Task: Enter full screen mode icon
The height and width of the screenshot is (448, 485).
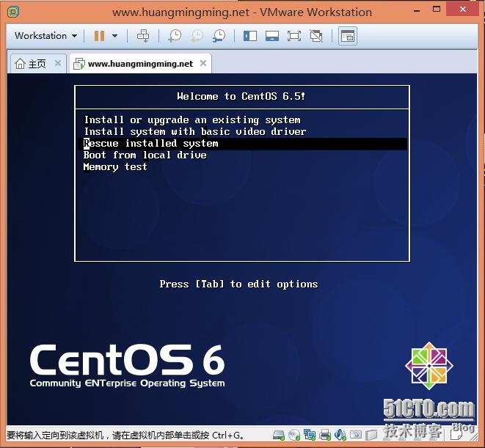Action: 293,36
